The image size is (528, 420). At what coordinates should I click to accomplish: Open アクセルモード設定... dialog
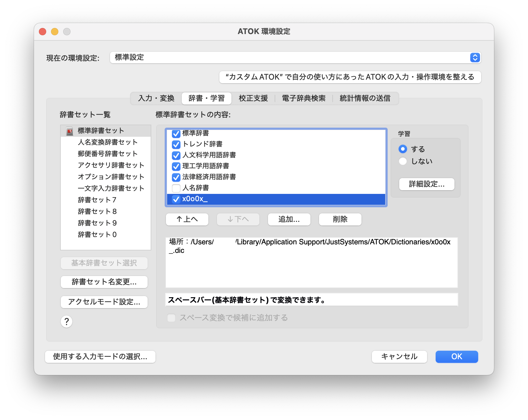[x=104, y=302]
